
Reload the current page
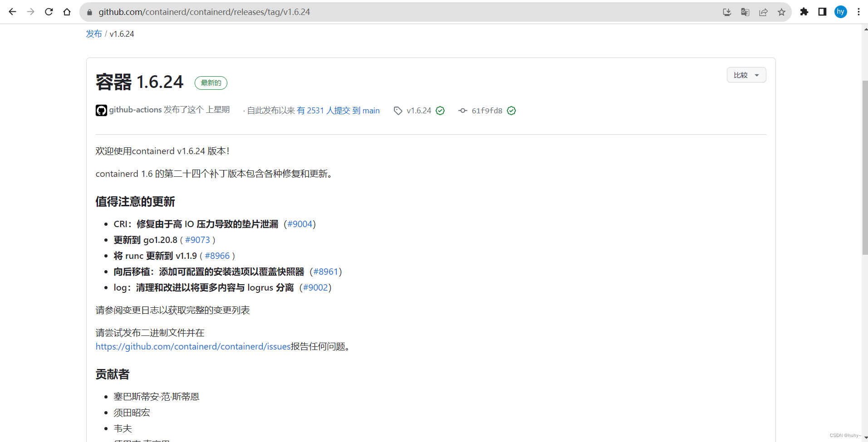(x=49, y=12)
